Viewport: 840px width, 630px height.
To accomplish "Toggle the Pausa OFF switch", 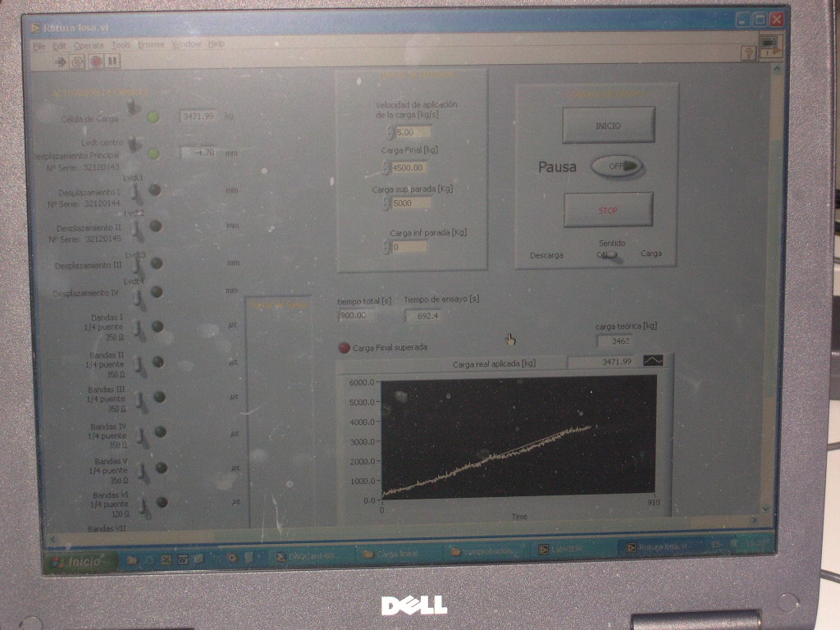I will [x=617, y=167].
